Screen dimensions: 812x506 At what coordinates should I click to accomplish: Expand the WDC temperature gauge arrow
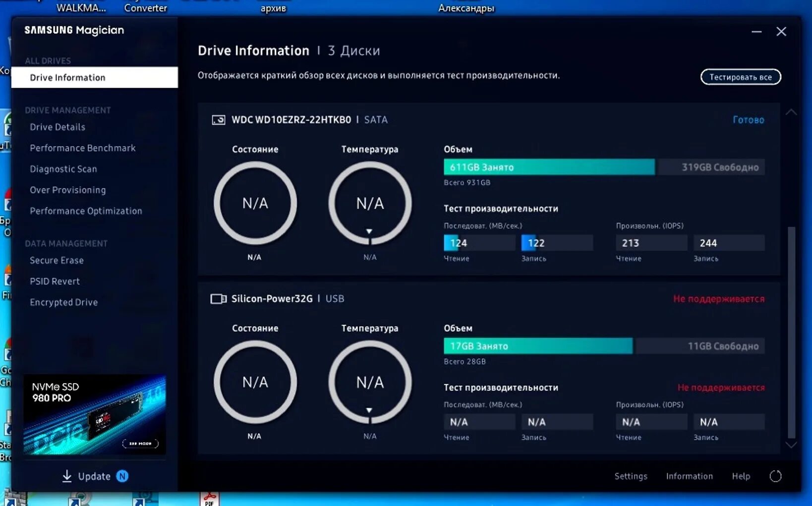click(x=369, y=231)
